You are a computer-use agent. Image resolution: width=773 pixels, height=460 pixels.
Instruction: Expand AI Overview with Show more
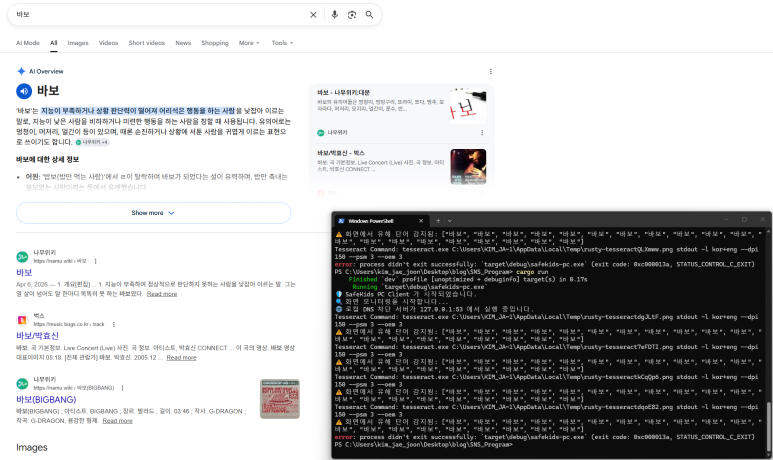point(153,213)
